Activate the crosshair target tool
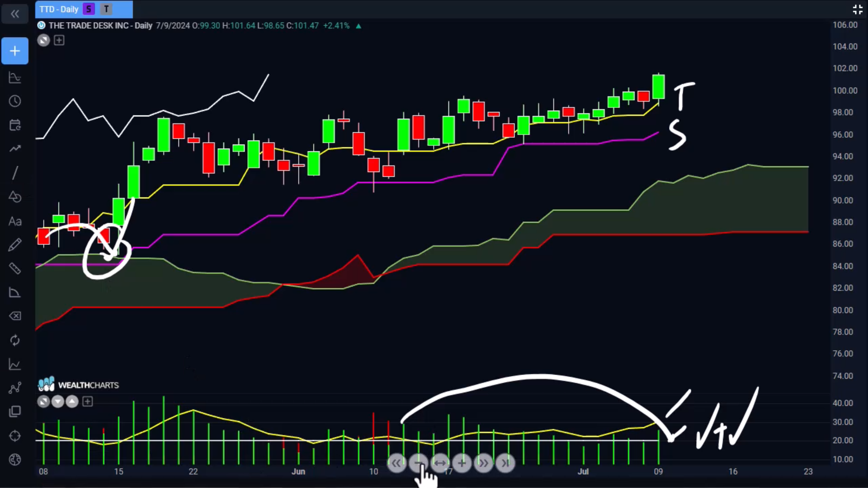The width and height of the screenshot is (868, 488). pos(15,436)
